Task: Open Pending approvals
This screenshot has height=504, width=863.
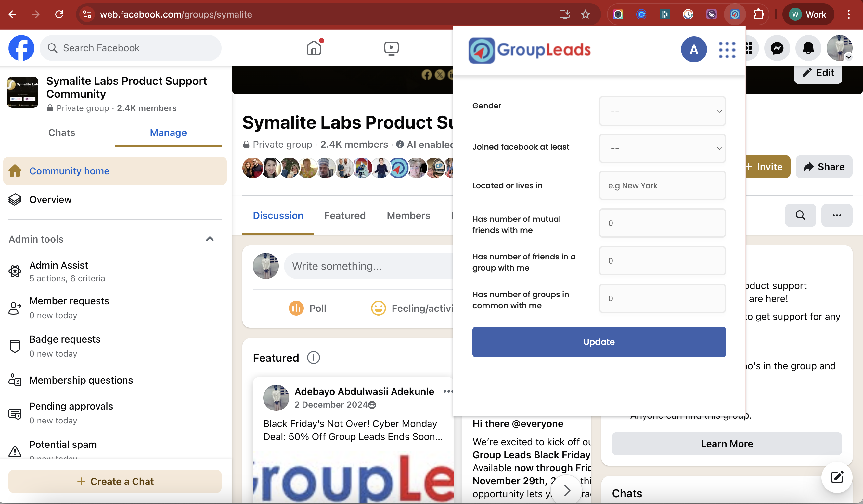Action: pos(115,413)
